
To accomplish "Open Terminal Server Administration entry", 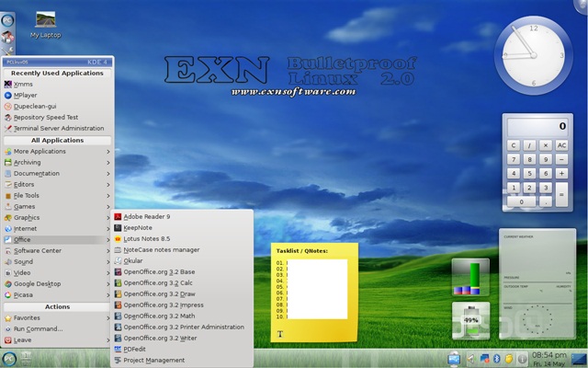I will pos(57,128).
